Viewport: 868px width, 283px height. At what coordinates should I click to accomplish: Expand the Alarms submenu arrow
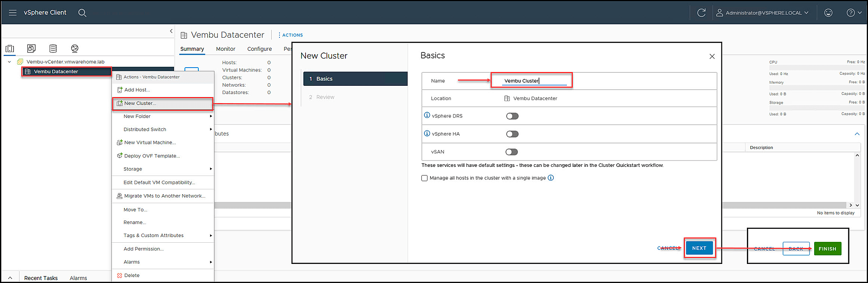211,262
